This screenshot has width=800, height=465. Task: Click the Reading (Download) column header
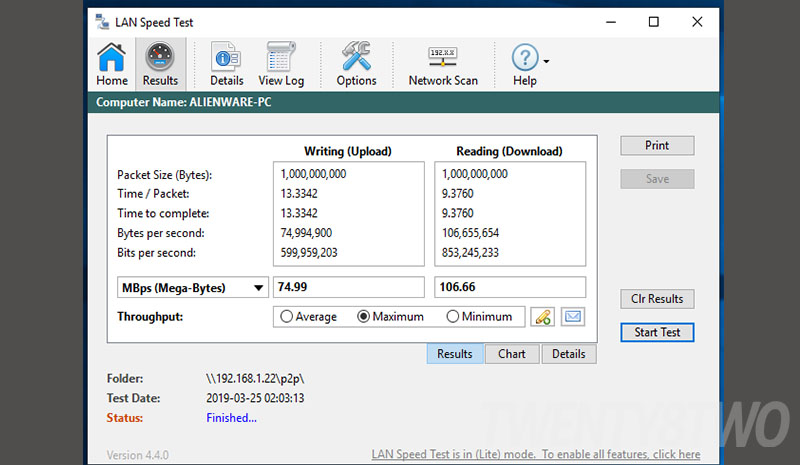[x=509, y=152]
